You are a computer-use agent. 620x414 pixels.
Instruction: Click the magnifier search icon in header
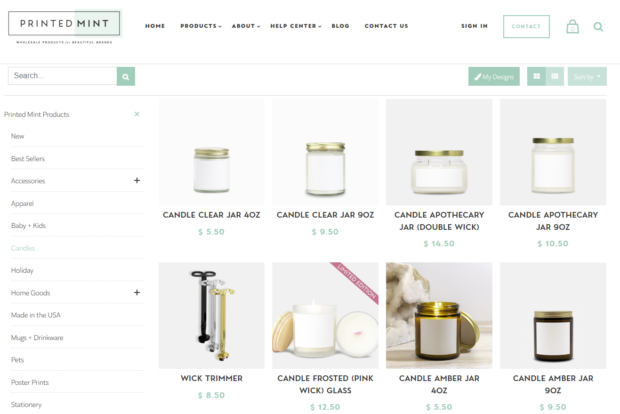(598, 26)
